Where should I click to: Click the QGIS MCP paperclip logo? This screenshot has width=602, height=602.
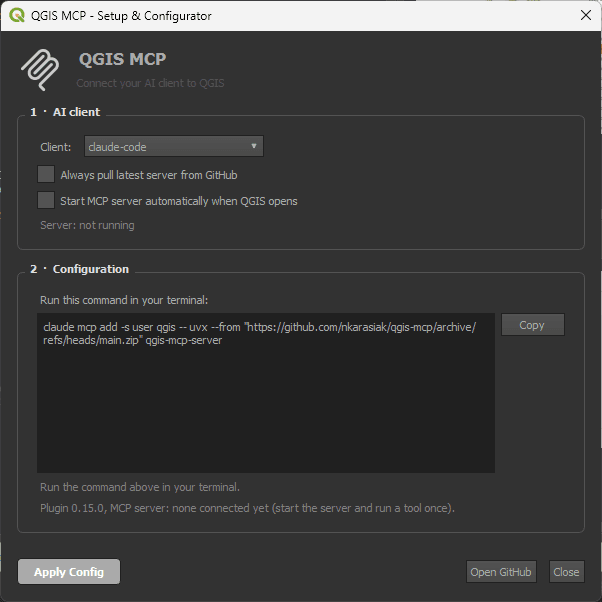(x=40, y=70)
